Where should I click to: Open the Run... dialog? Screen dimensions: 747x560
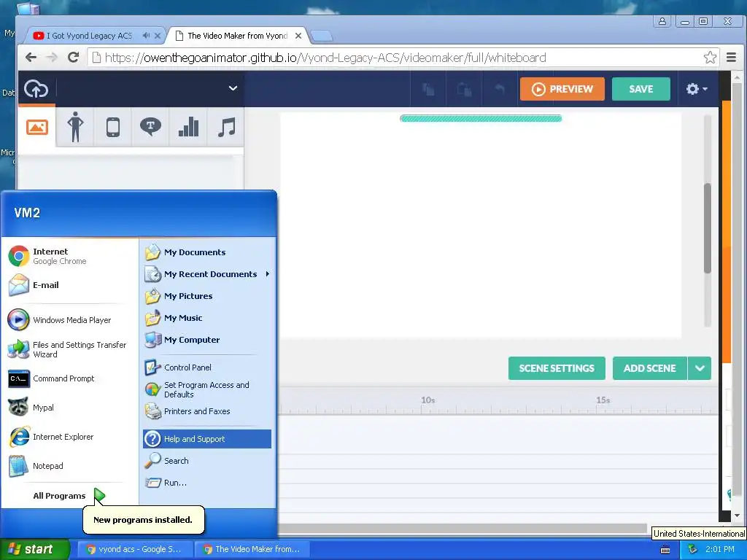pos(206,483)
